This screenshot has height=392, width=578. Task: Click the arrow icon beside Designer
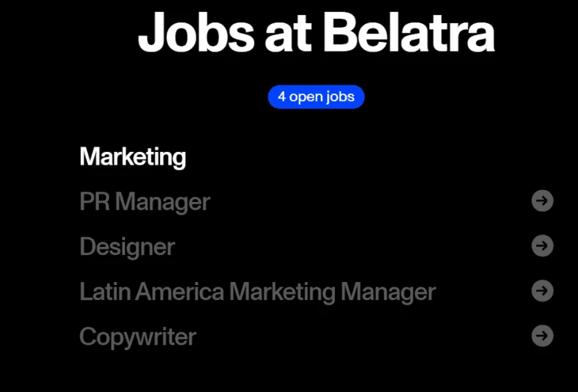pos(542,246)
